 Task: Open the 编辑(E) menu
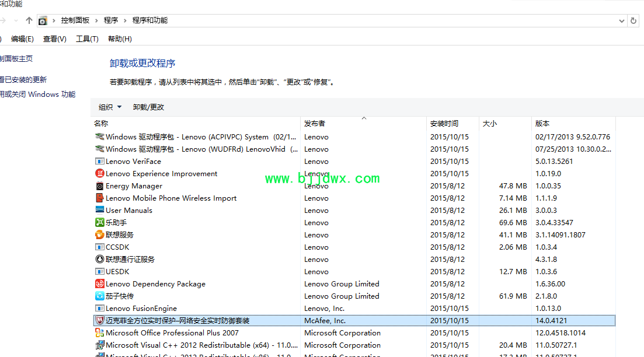click(x=22, y=39)
